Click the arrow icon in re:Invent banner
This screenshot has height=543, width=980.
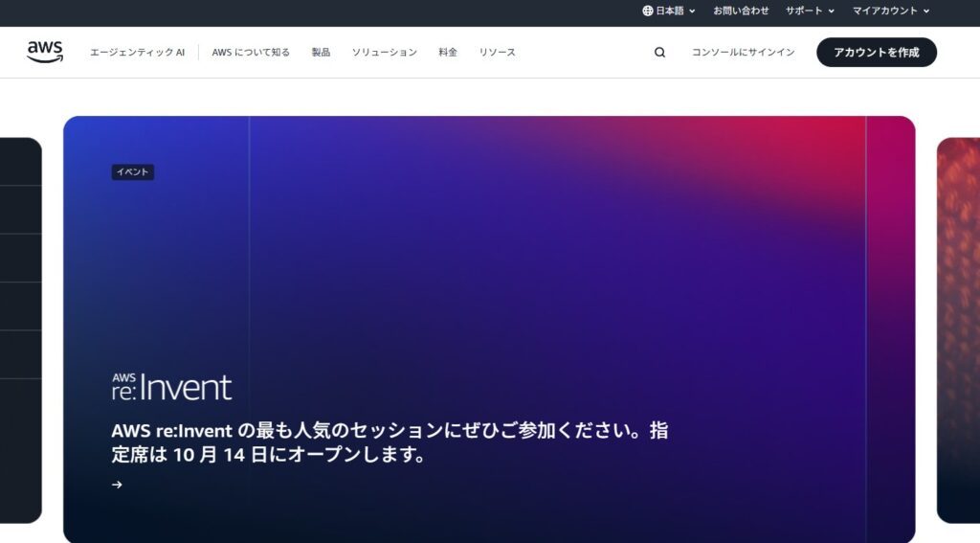[117, 485]
